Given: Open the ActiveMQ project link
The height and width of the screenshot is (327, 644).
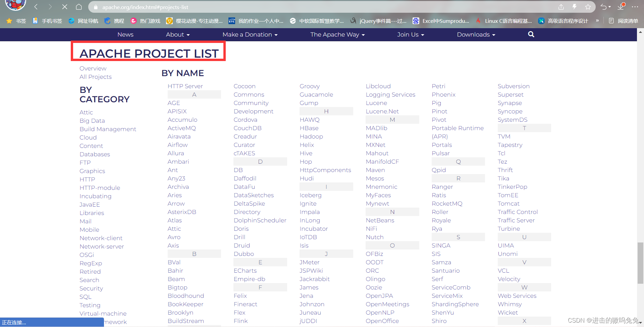Looking at the screenshot, I should [x=181, y=128].
